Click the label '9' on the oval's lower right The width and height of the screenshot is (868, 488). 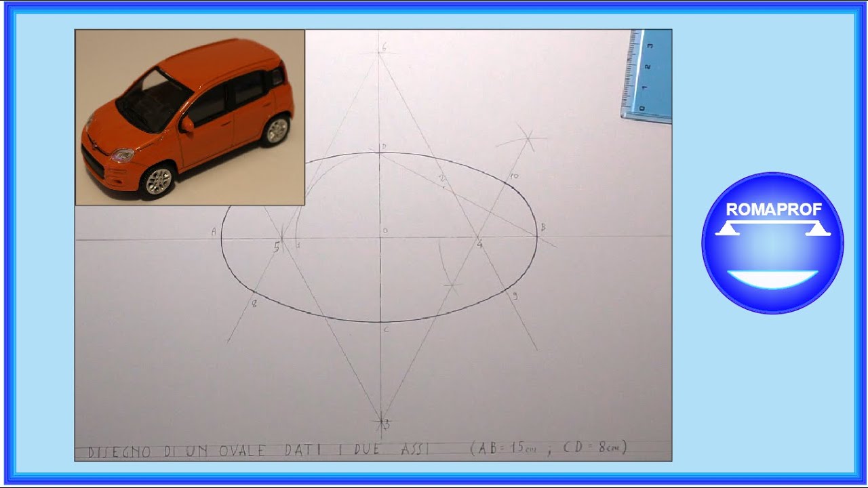point(515,296)
